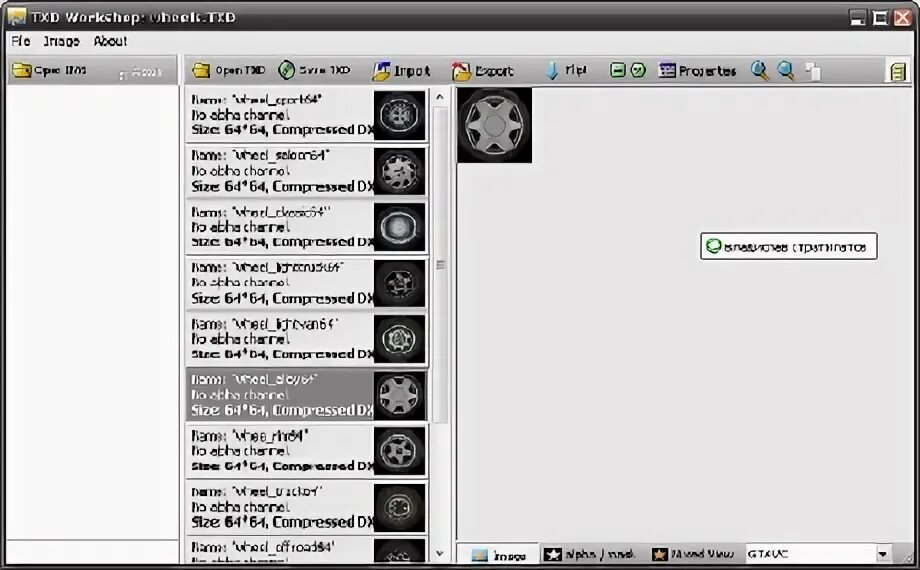
Task: Click the texture list scrollbar thumb
Action: 440,265
